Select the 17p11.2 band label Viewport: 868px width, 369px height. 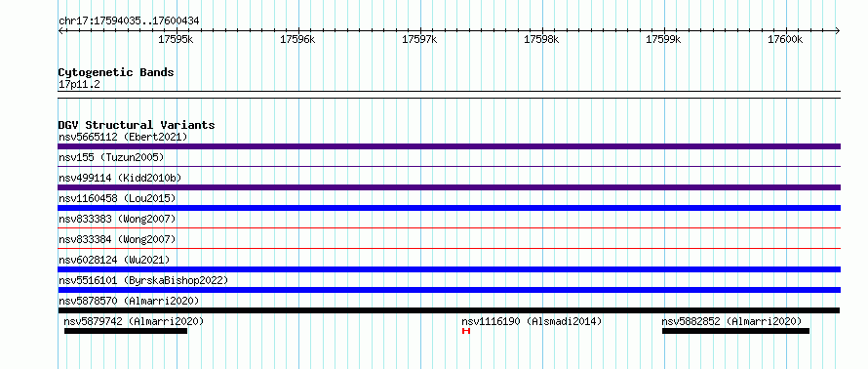coord(79,85)
